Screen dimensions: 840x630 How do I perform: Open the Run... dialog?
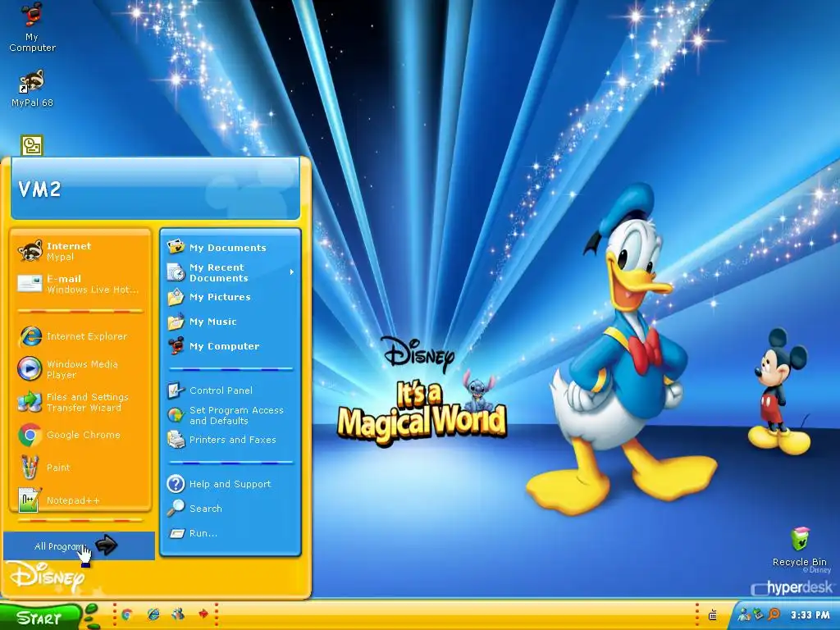(231, 533)
